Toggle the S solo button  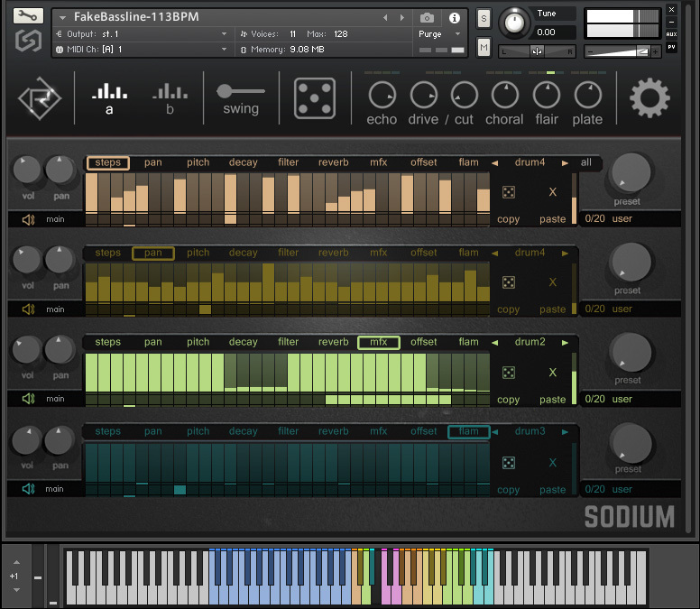point(484,18)
